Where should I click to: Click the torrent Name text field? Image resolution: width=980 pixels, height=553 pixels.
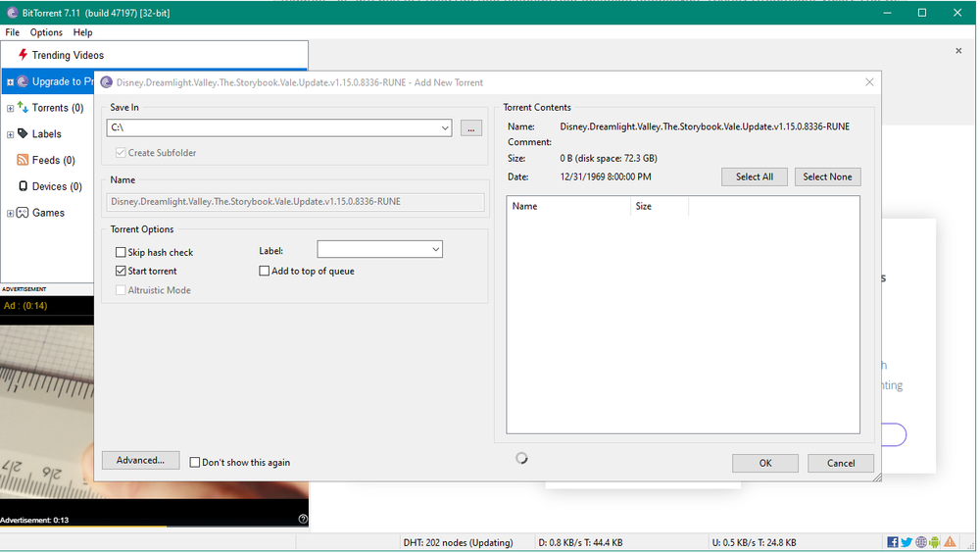[296, 201]
